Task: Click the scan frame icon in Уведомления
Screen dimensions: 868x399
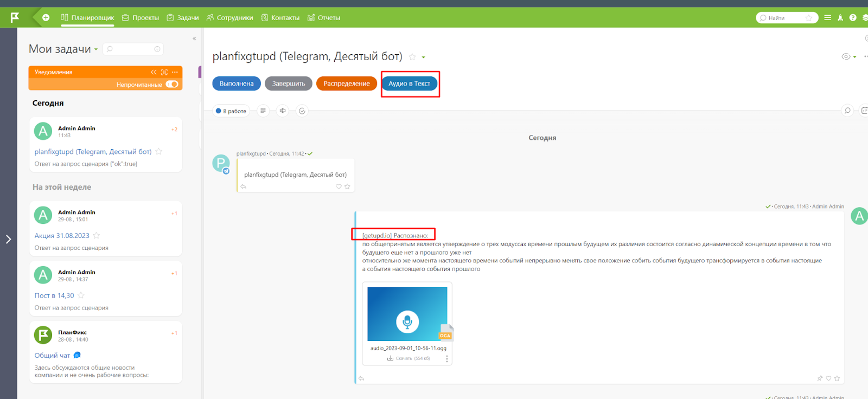Action: [x=164, y=72]
